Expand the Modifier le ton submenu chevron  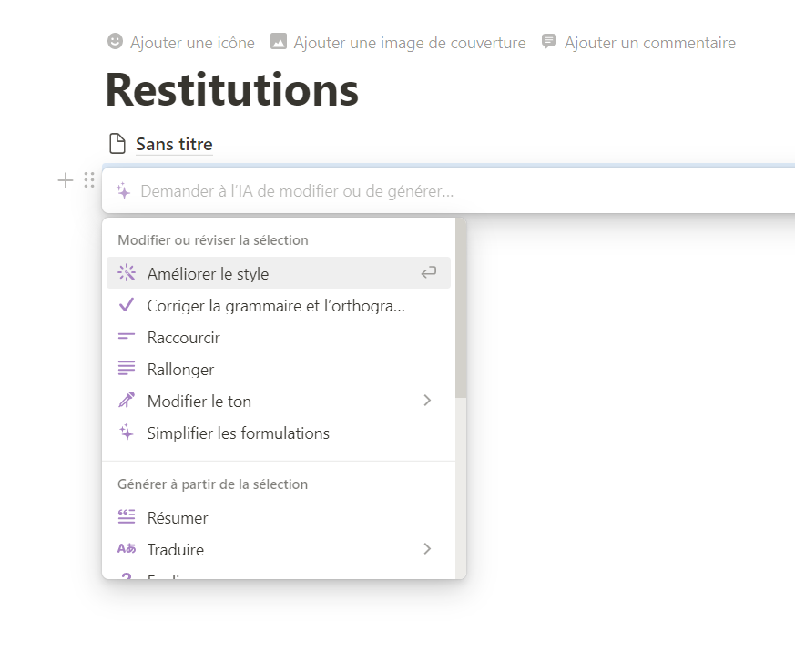click(427, 401)
